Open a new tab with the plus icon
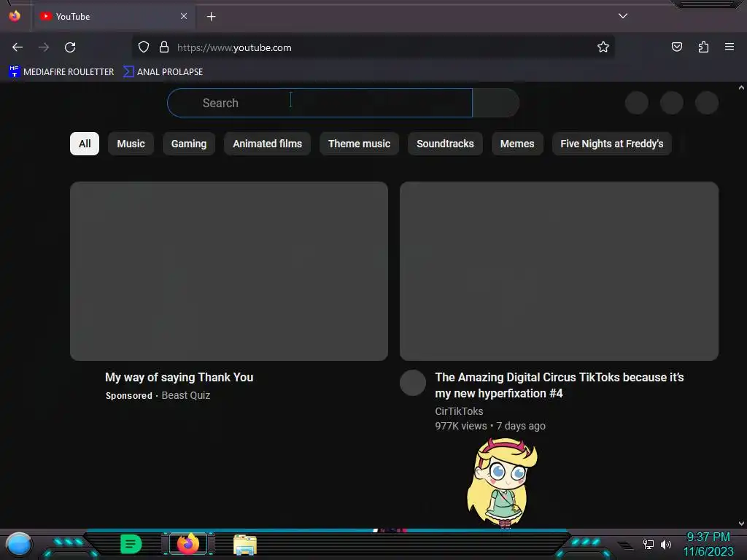The width and height of the screenshot is (747, 560). [x=211, y=17]
